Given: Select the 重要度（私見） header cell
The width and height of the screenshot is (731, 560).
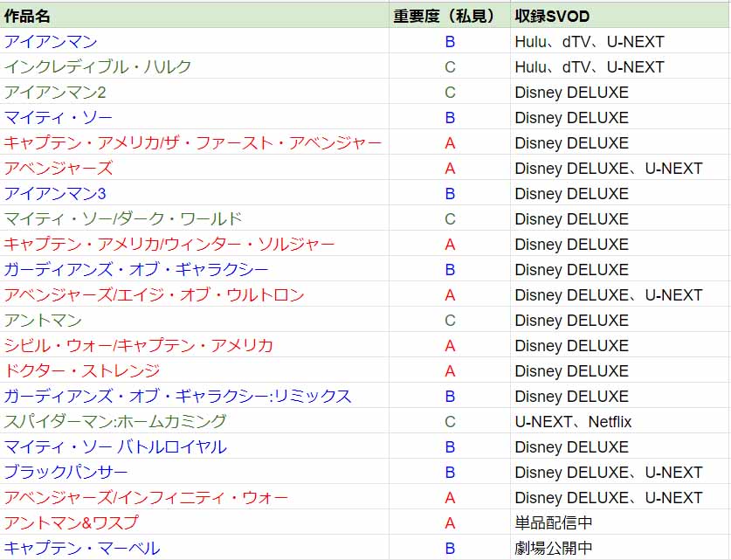Looking at the screenshot, I should [450, 16].
